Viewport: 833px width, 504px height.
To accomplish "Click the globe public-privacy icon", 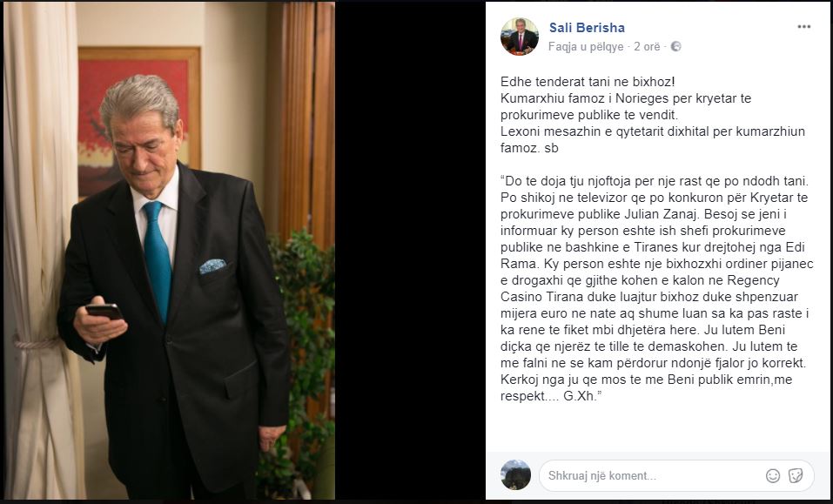I will pos(675,47).
